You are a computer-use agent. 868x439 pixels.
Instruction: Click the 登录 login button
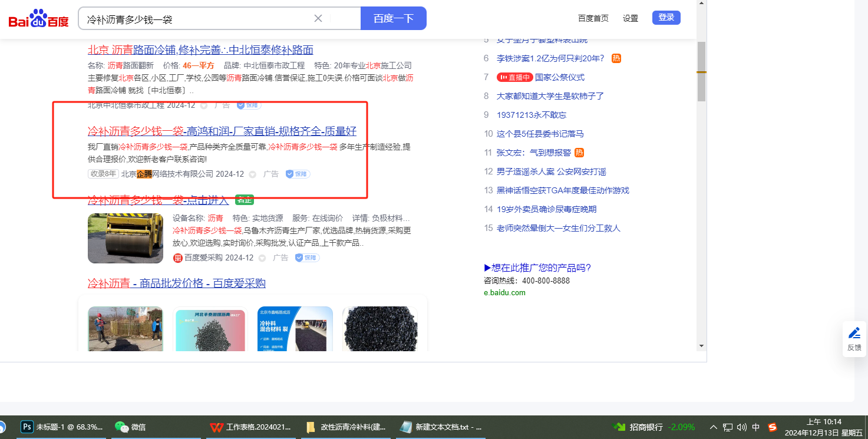click(x=666, y=18)
